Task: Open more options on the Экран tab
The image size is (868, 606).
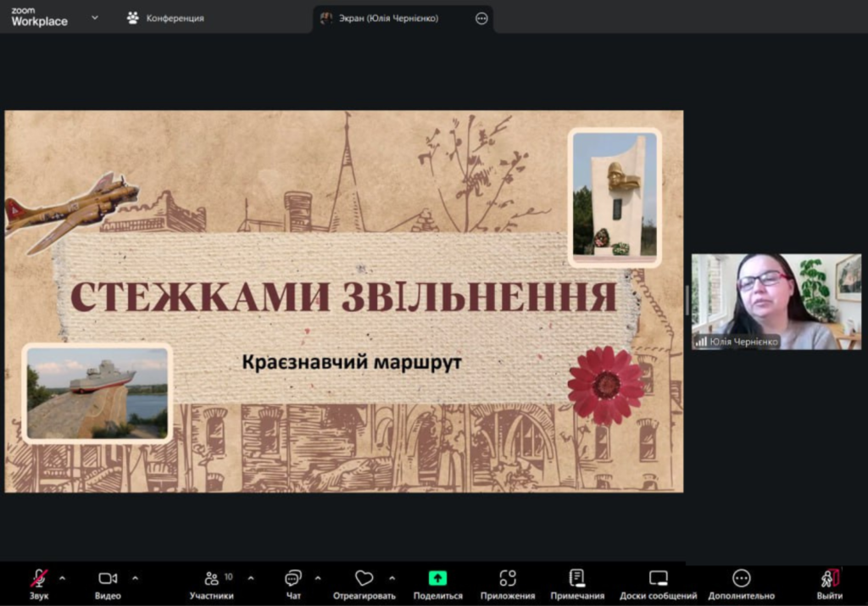Action: 481,18
